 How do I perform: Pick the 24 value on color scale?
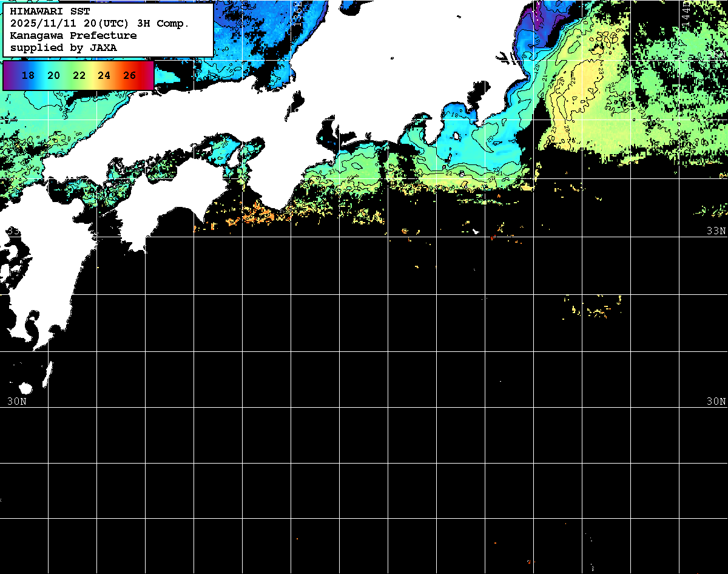[104, 75]
